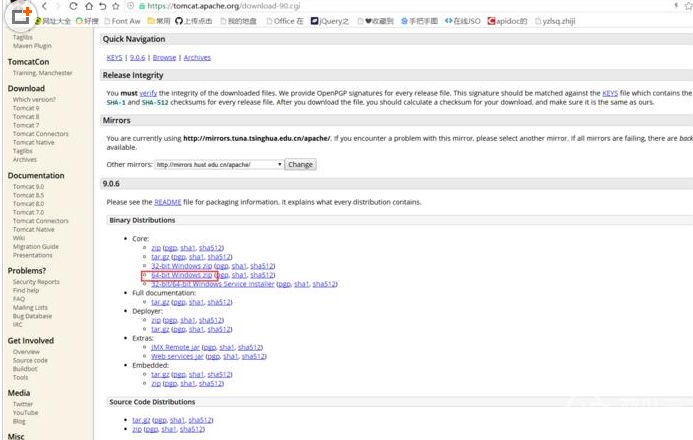The width and height of the screenshot is (693, 440).
Task: Download the Deployer zip link
Action: pos(156,320)
